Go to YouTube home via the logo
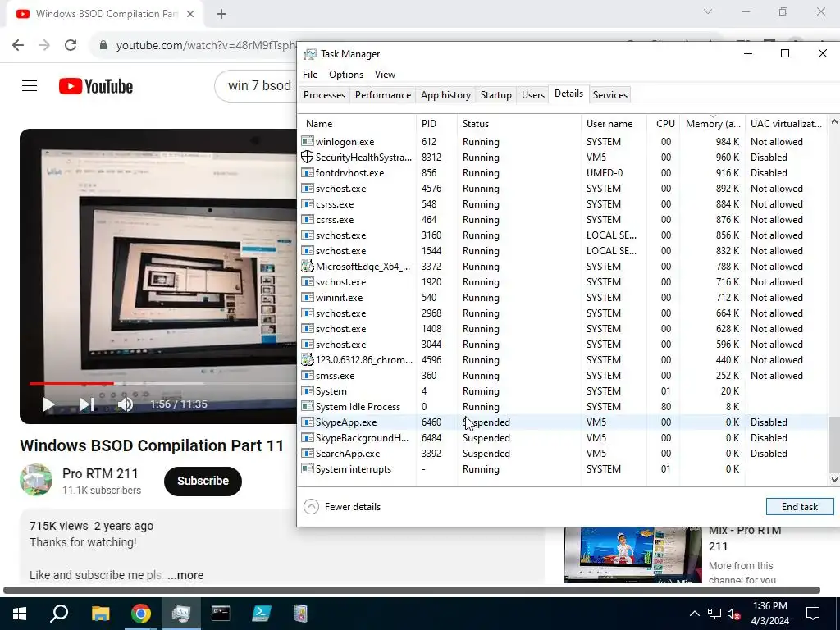 96,86
